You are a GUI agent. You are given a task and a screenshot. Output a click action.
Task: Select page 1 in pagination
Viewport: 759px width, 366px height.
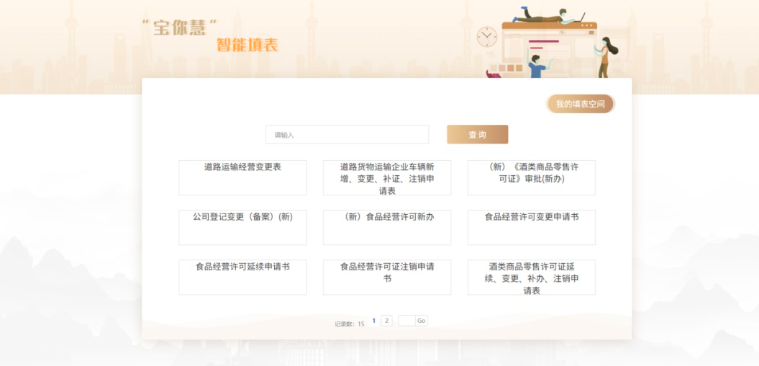tap(374, 320)
